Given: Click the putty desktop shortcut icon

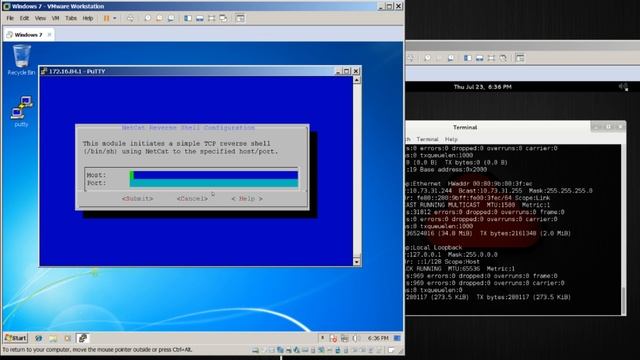Looking at the screenshot, I should pos(21,111).
